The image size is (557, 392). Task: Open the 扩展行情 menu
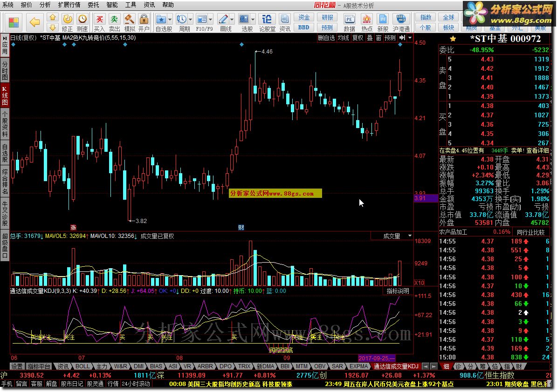pos(69,5)
